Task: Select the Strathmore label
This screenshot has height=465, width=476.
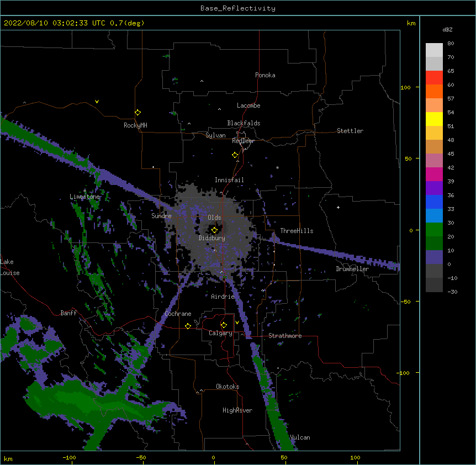Action: [285, 336]
